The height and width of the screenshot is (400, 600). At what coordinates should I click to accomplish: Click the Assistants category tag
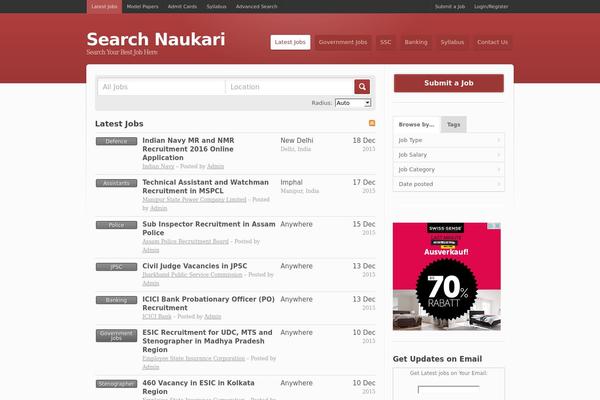pos(116,183)
